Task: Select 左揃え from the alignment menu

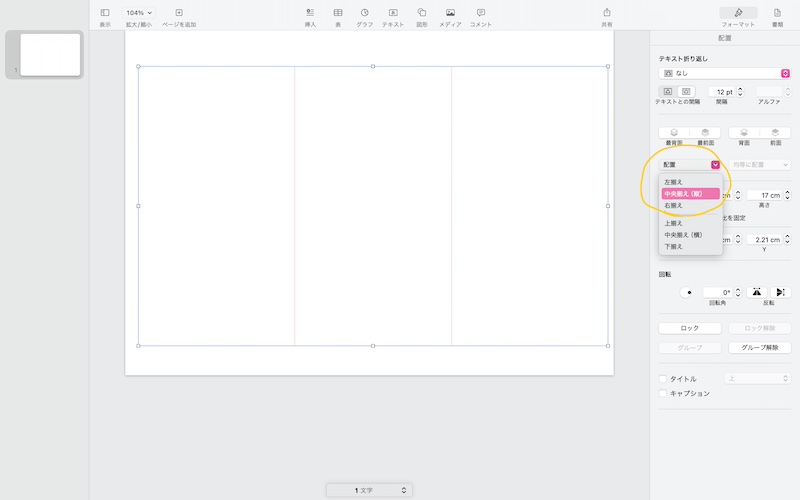Action: (x=674, y=182)
